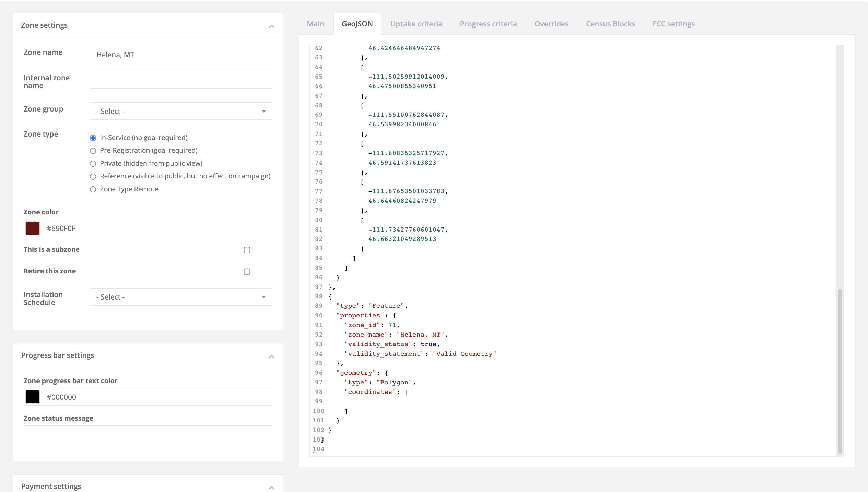Image resolution: width=868 pixels, height=492 pixels.
Task: Collapse the Progress bar settings section
Action: [271, 356]
